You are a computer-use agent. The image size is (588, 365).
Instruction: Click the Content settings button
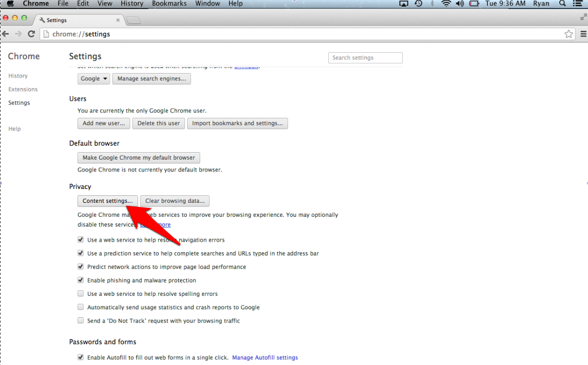click(x=107, y=201)
